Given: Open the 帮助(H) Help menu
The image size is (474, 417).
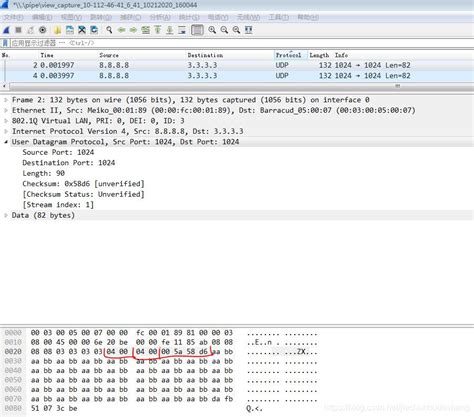Looking at the screenshot, I should (x=308, y=17).
